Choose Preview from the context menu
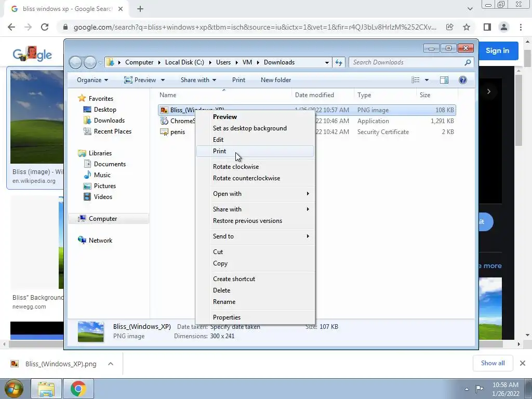The image size is (532, 399). (255, 117)
